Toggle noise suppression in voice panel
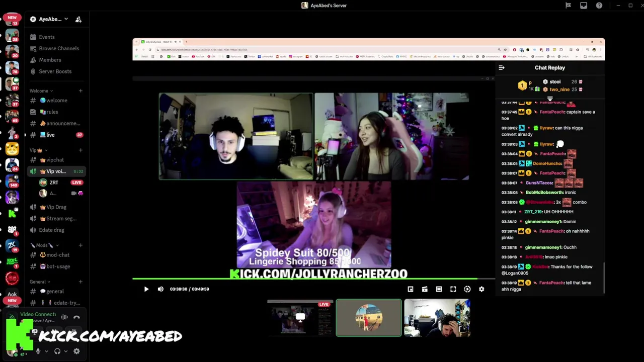 64,317
